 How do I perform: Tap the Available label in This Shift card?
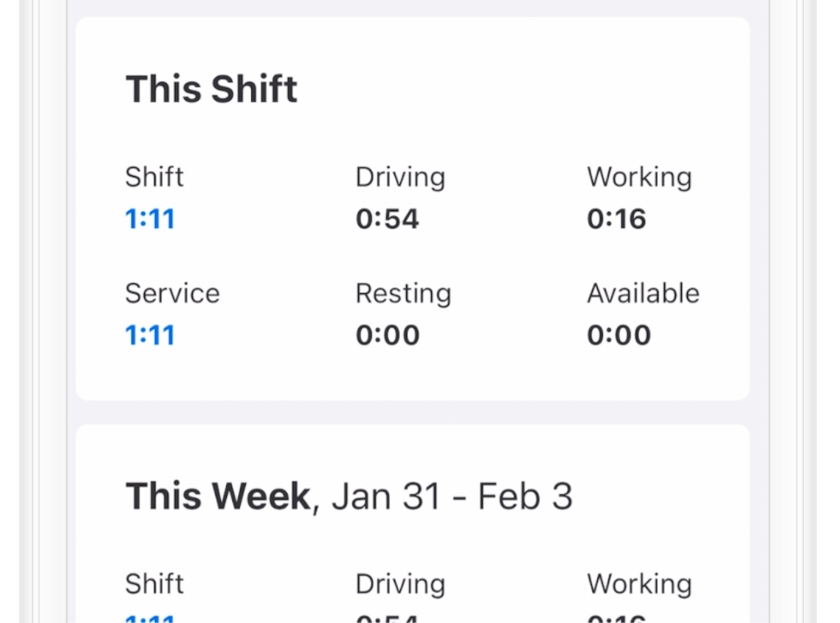[643, 293]
